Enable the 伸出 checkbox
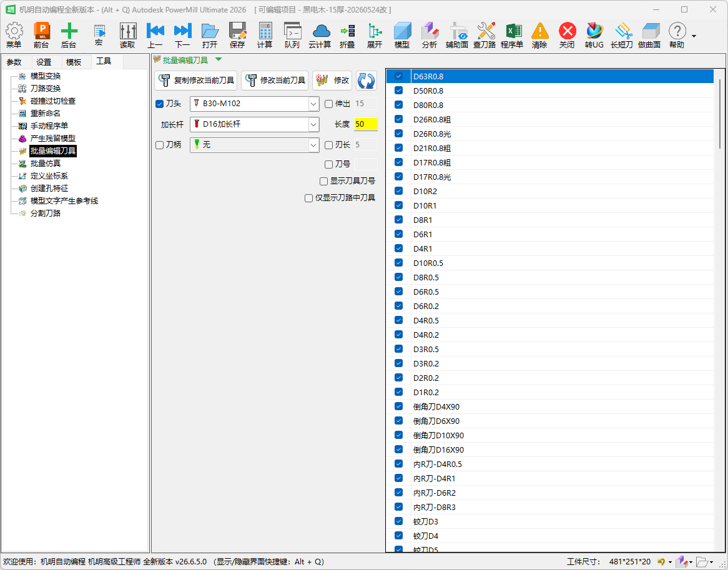Screen dimensions: 728x570 pyautogui.click(x=328, y=104)
